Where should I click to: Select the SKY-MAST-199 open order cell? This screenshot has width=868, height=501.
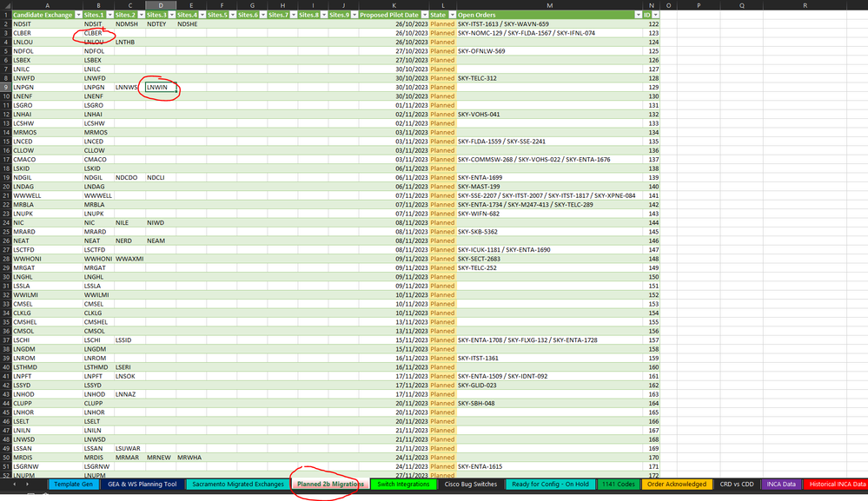pyautogui.click(x=550, y=187)
